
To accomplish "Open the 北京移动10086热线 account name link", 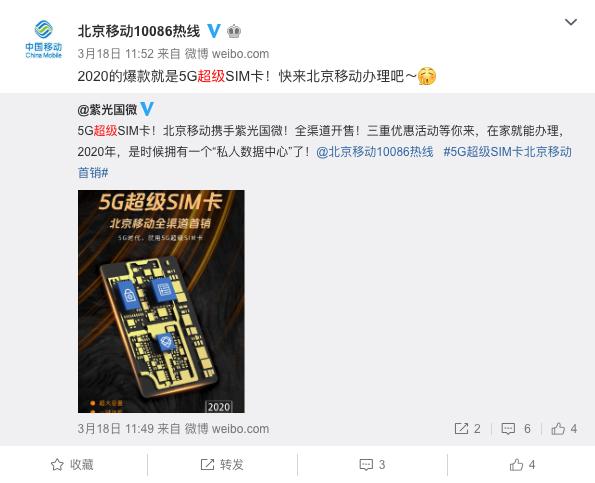I will tap(139, 31).
